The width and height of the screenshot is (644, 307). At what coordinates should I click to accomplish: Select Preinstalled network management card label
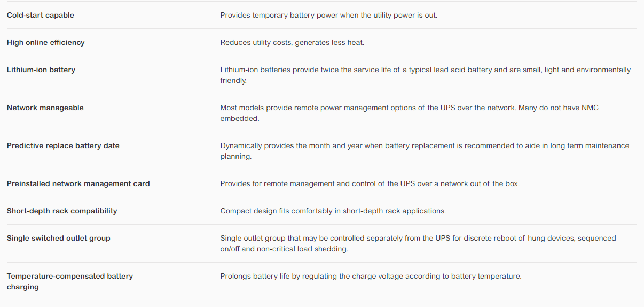point(78,183)
